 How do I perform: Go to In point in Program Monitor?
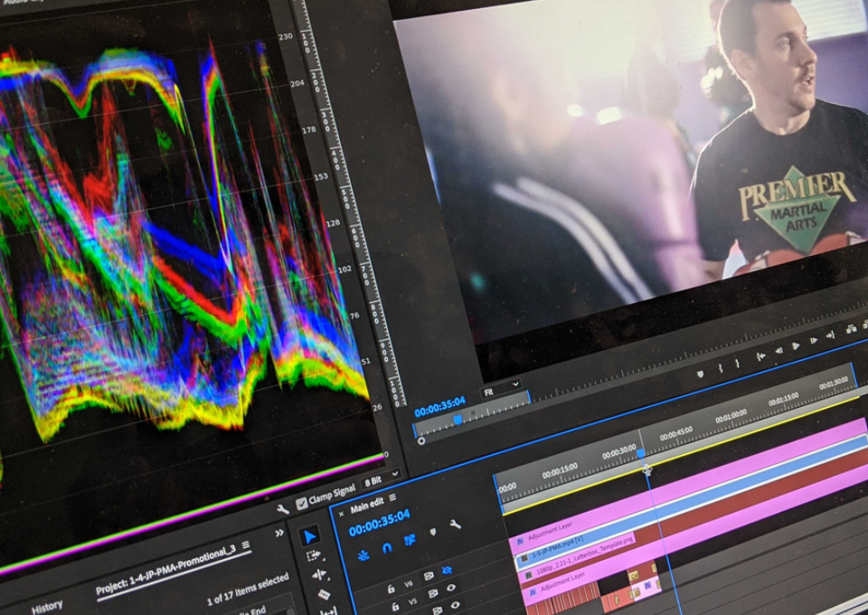pos(761,357)
